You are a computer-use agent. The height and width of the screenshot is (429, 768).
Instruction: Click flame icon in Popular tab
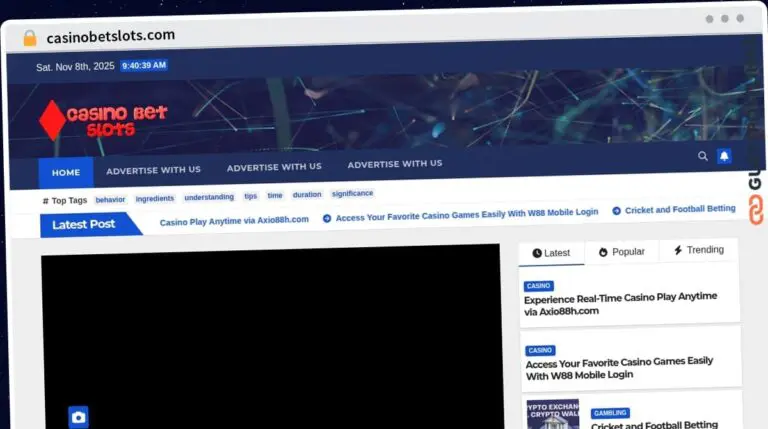(603, 252)
